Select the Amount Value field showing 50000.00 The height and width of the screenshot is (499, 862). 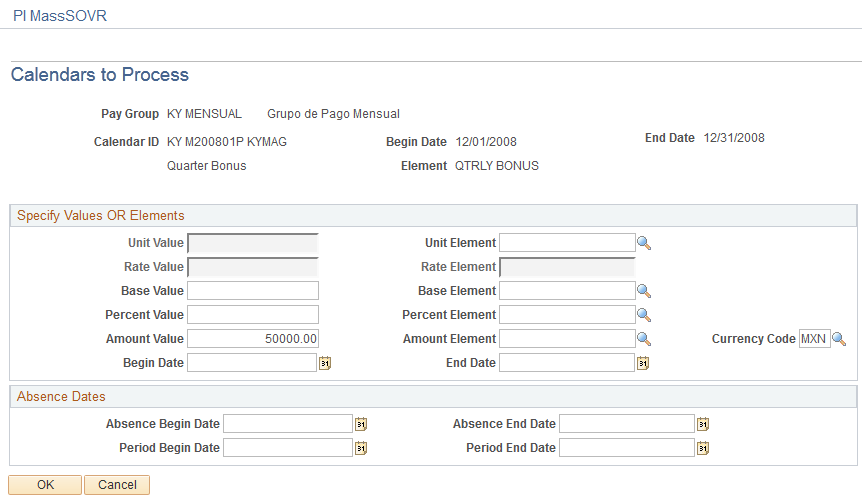point(253,339)
